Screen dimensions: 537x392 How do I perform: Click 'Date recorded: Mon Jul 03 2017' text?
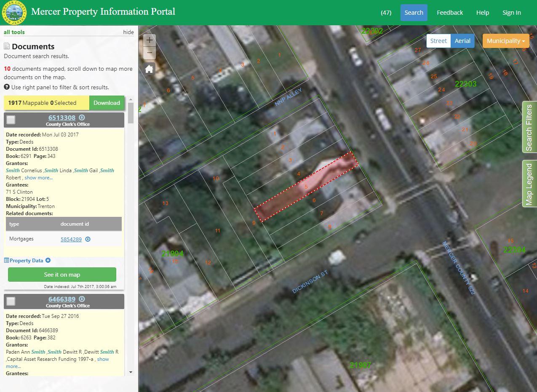coord(42,135)
